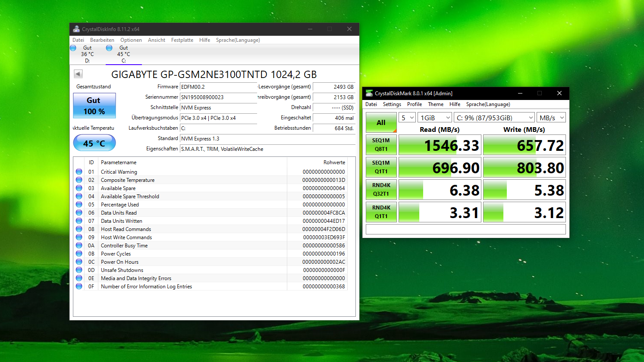Open Hilfe menu in CrystalDiskMark
This screenshot has width=644, height=362.
[x=455, y=104]
